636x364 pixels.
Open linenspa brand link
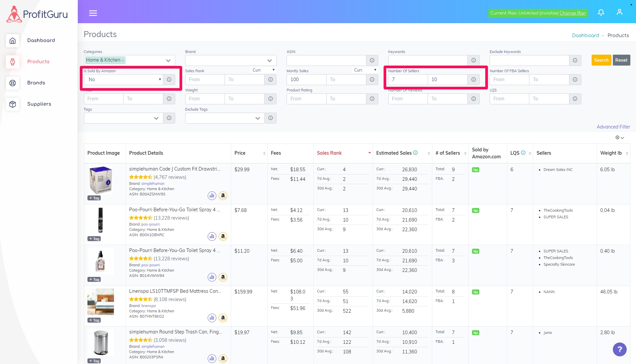[x=148, y=306]
